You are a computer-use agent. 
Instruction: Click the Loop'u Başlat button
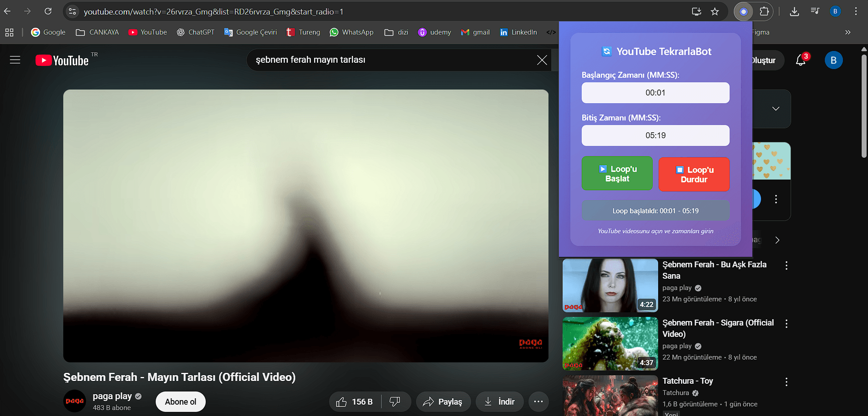[617, 174]
